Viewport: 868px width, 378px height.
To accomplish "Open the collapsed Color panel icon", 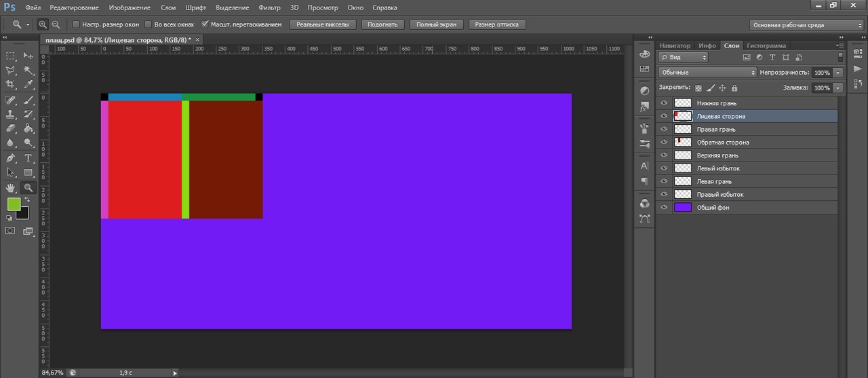I will [x=644, y=55].
